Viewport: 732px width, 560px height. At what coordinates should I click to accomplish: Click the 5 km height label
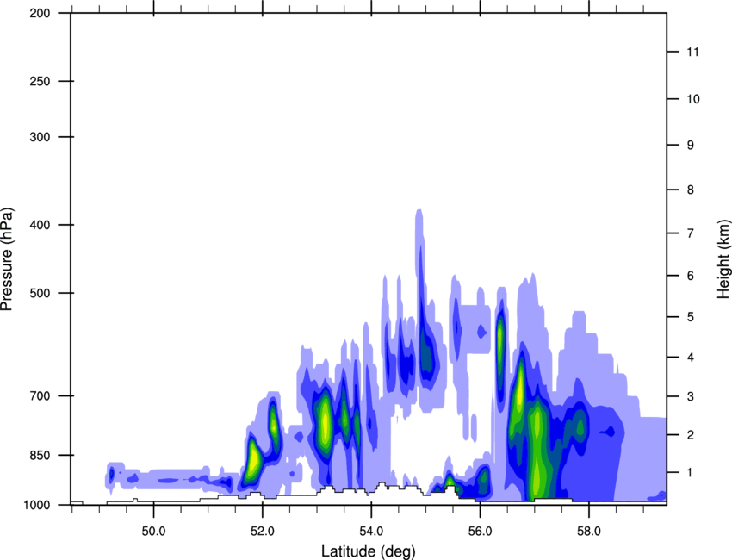691,317
